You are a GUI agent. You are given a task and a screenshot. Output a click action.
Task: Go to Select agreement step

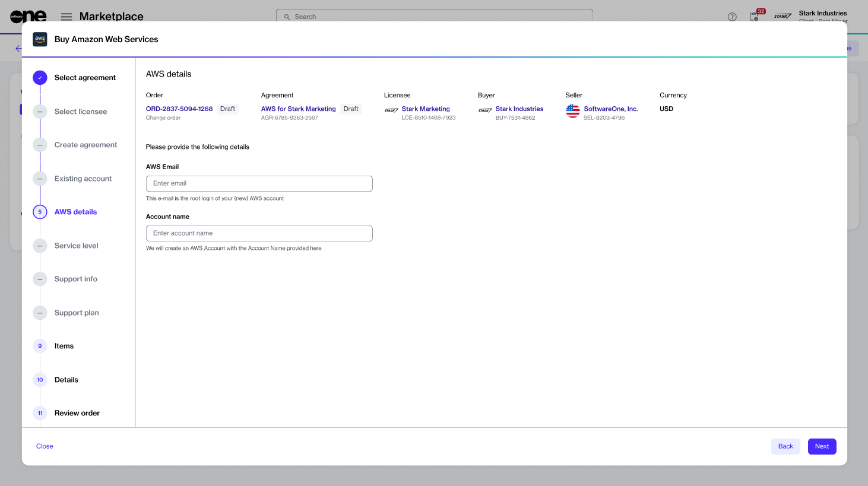point(85,78)
